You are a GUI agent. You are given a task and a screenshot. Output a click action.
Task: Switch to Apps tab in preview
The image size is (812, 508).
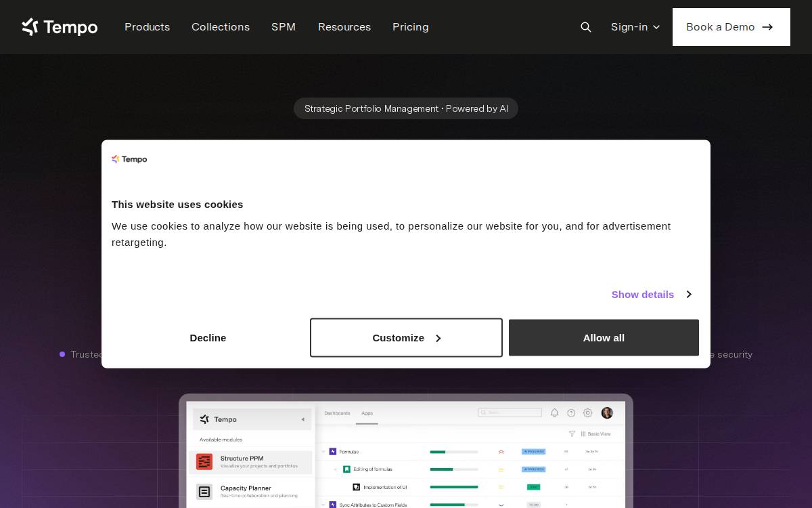pos(367,413)
